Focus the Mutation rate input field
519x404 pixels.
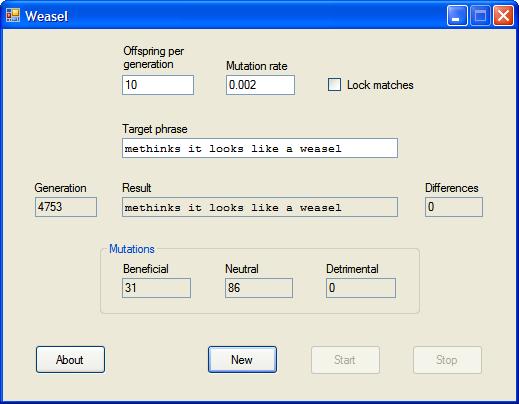pos(260,85)
